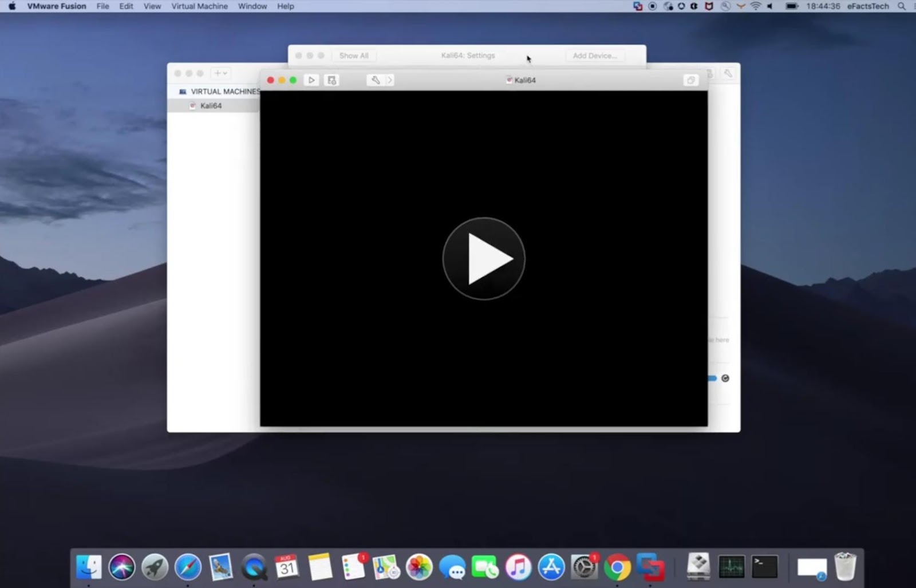The height and width of the screenshot is (588, 916).
Task: Open App Store from the Dock
Action: coord(551,567)
